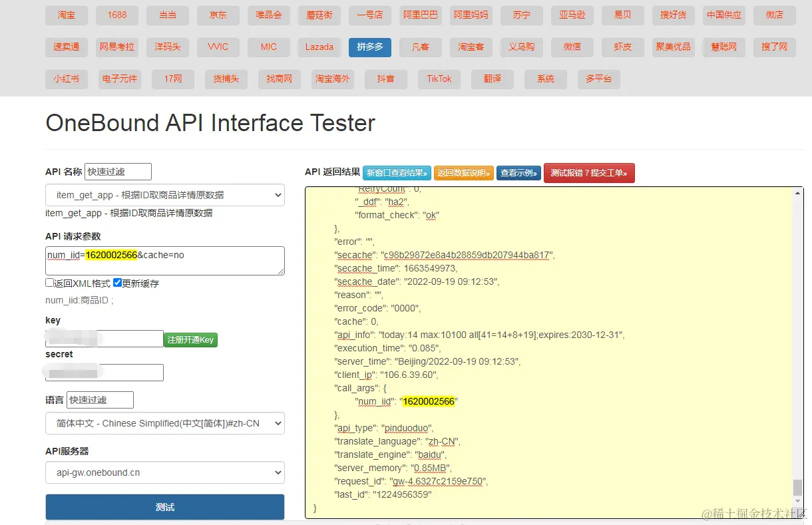The width and height of the screenshot is (812, 525).
Task: Open the item_get_app API name dropdown
Action: point(164,195)
